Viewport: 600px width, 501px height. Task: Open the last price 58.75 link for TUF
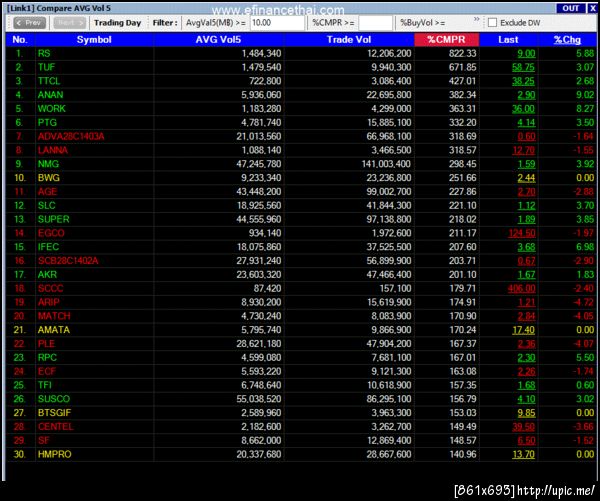click(x=523, y=67)
